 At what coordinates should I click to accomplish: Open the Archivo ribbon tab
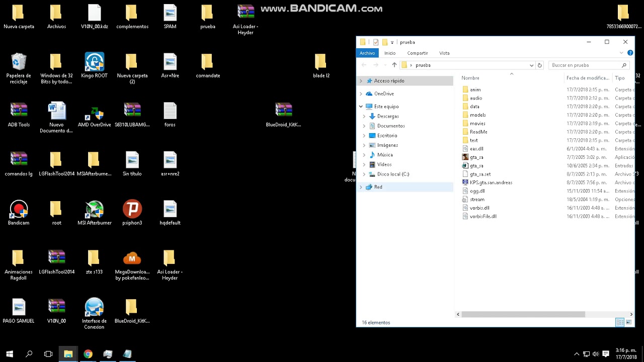tap(367, 53)
